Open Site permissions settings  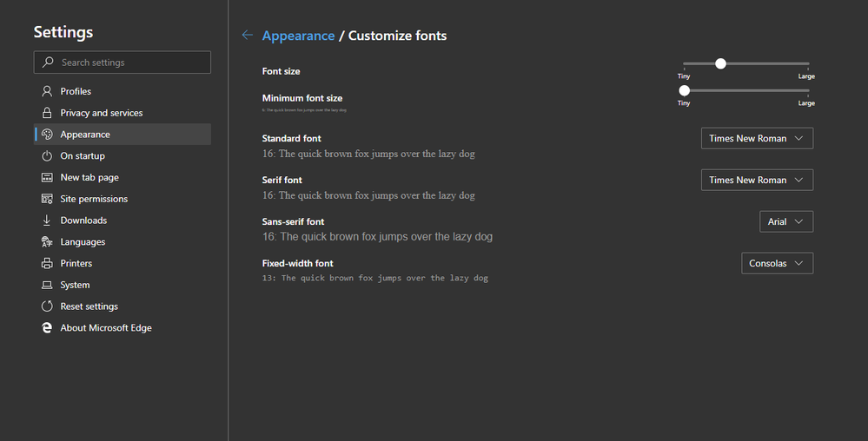(x=123, y=199)
